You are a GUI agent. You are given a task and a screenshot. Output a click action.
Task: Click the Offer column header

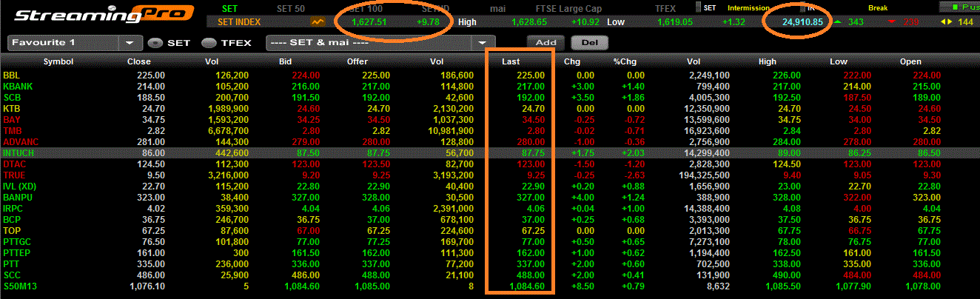coord(358,62)
